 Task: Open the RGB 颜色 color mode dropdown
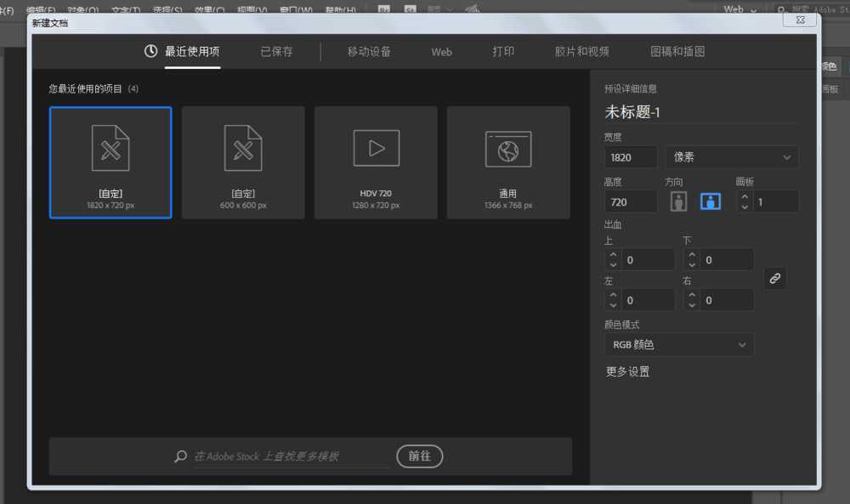point(678,344)
